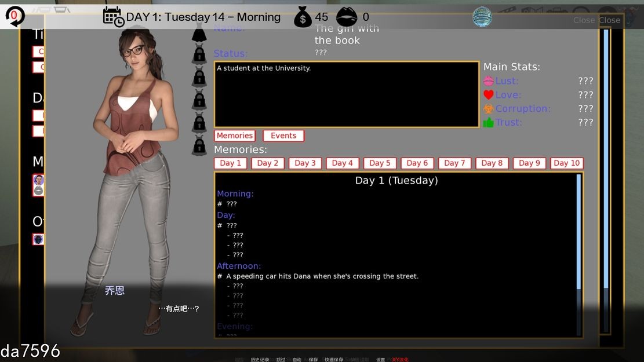644x362 pixels.
Task: Click 快速保存 quick save in bottom menu
Action: click(x=333, y=359)
